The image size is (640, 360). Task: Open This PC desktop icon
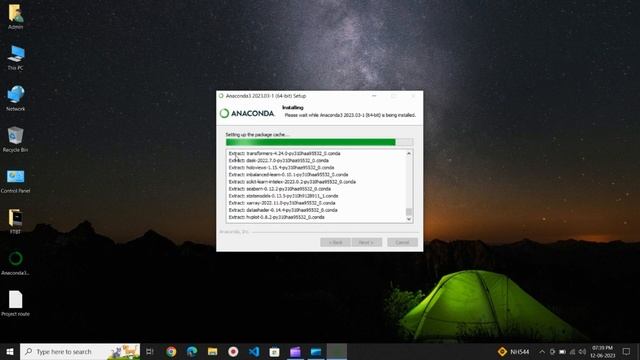point(16,58)
